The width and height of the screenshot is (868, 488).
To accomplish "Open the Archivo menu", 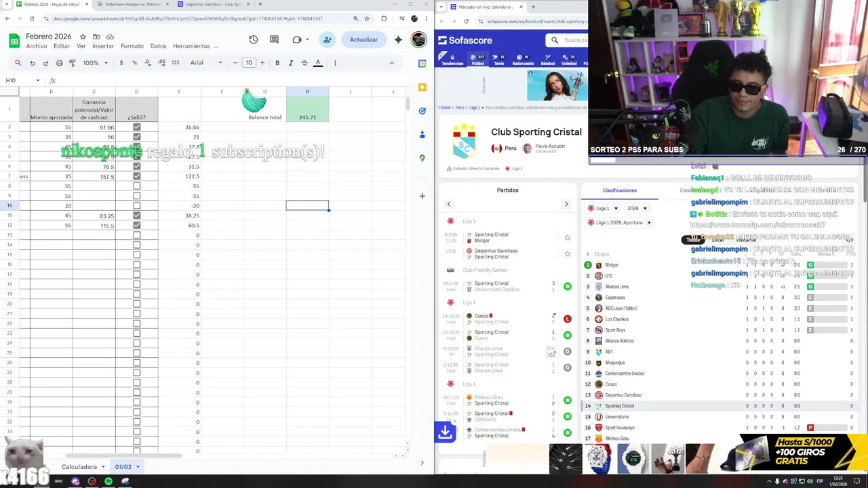I will coord(37,46).
